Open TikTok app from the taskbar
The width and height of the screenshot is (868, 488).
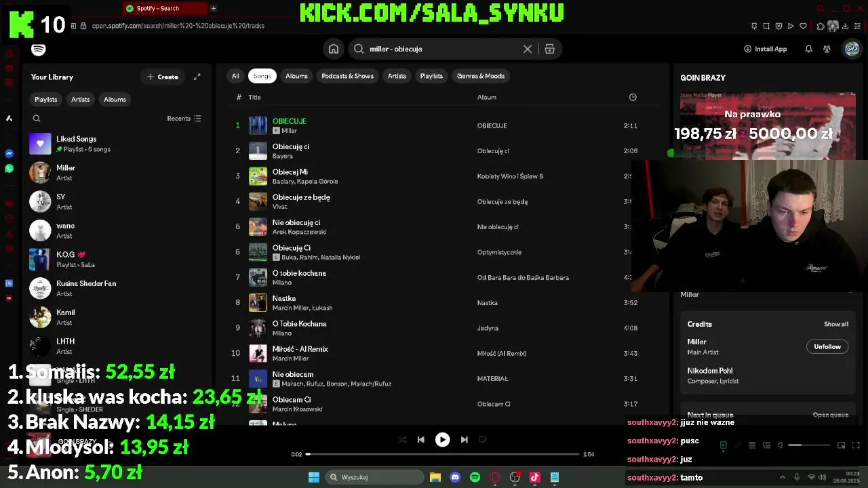(x=534, y=477)
